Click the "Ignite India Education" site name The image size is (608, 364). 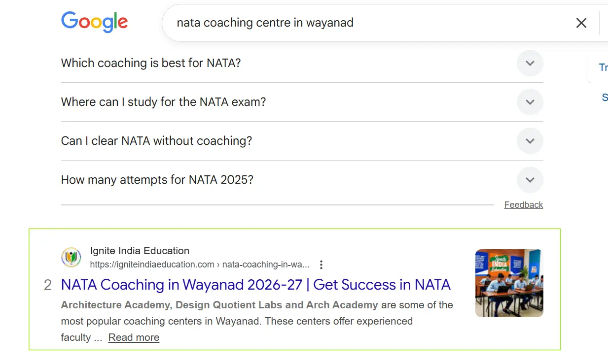click(x=140, y=251)
